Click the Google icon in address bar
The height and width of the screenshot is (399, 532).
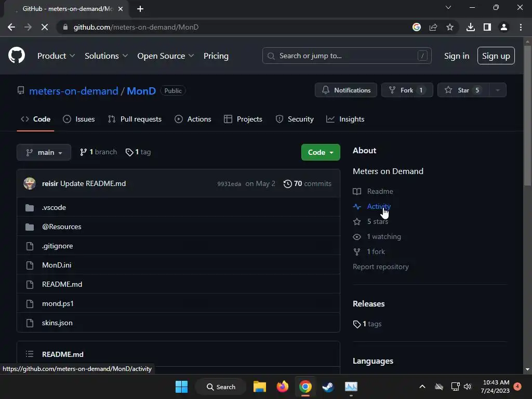[x=417, y=27]
